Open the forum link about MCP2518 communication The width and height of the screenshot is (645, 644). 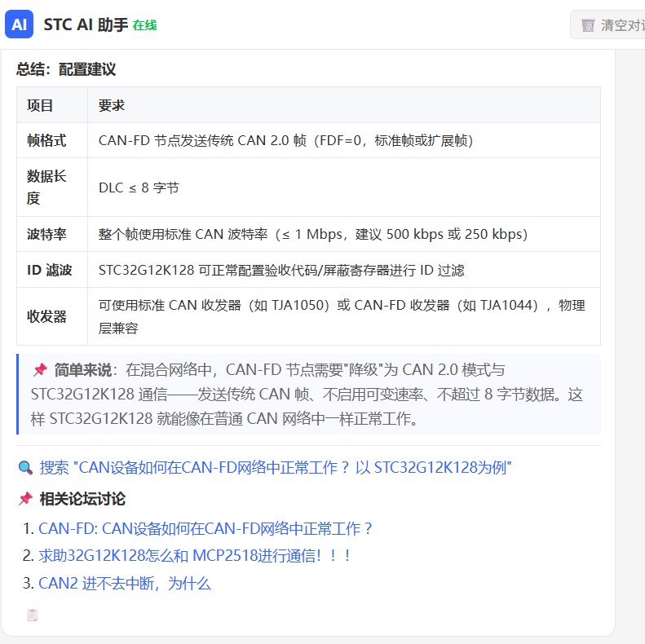pyautogui.click(x=194, y=556)
